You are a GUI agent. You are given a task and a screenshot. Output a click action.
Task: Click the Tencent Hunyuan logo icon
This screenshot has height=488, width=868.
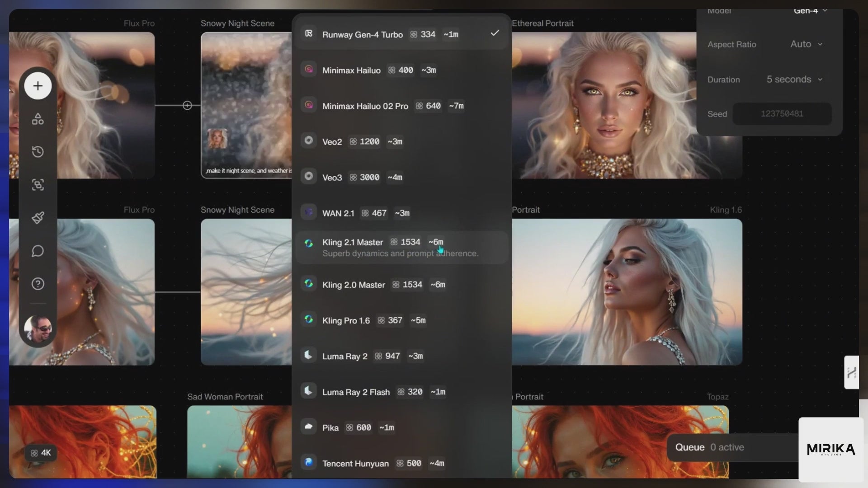309,462
